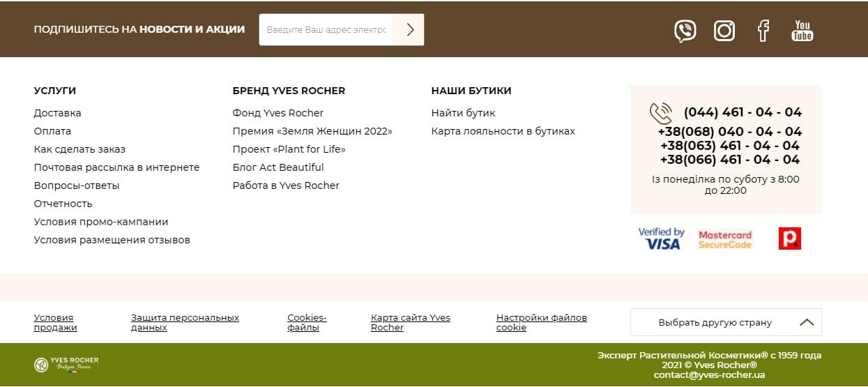Open Условия размещения отзывов link
This screenshot has height=387, width=868.
click(112, 240)
